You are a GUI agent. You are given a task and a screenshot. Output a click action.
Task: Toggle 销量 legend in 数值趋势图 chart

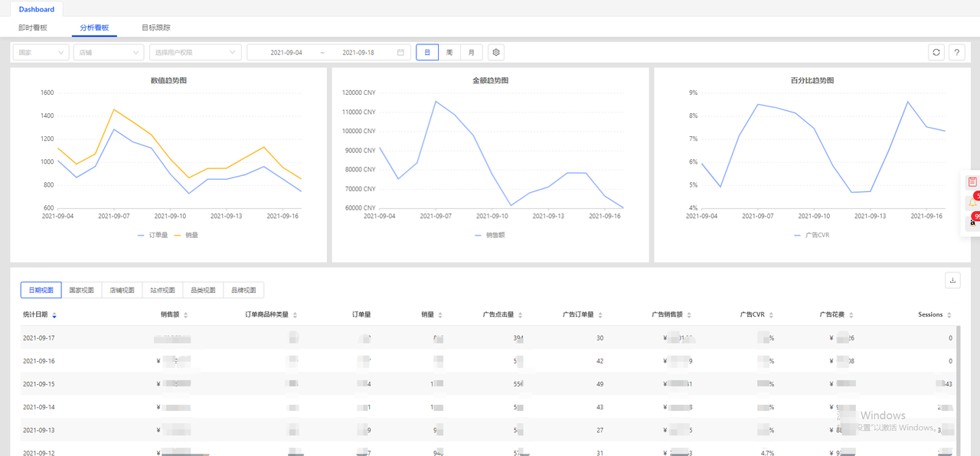point(186,235)
